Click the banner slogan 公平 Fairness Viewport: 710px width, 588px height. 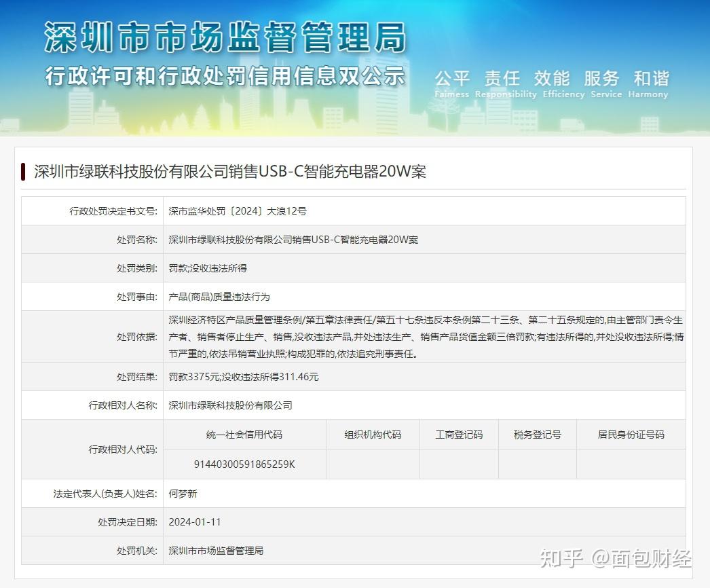(452, 84)
